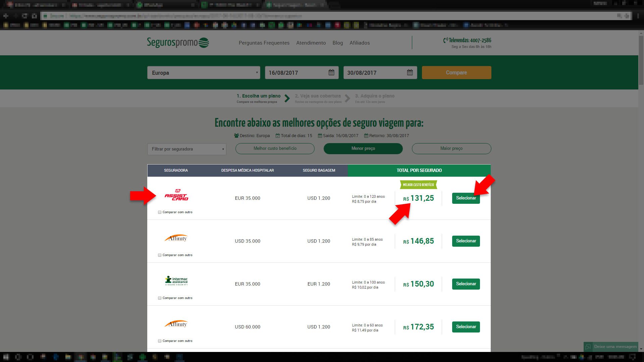
Task: Click the orange Compare button
Action: coord(457,72)
